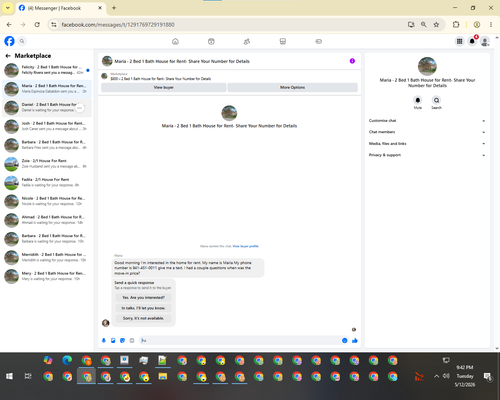Send quick response 'Sorry, it's not available.'
The image size is (500, 400).
coord(143,318)
